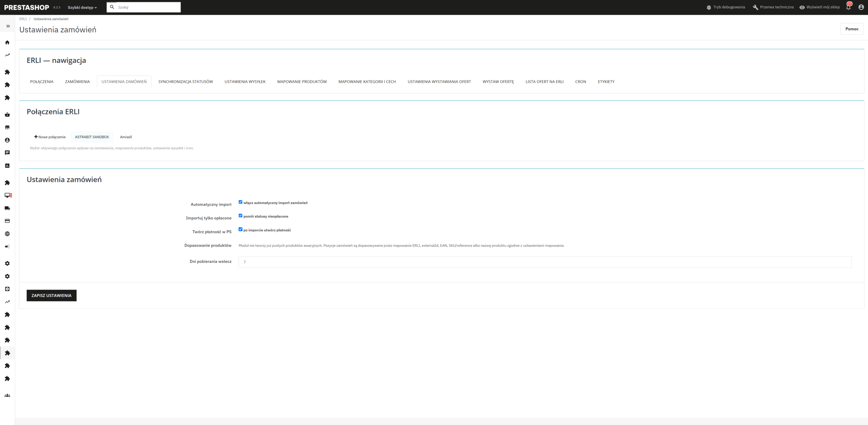Click the bug icon for Tryb debugowania
The width and height of the screenshot is (868, 425).
[x=709, y=7]
